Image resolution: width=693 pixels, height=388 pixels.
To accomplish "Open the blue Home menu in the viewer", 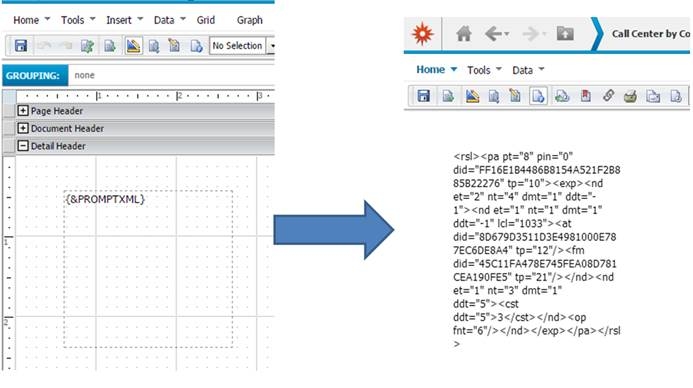I will pos(430,70).
